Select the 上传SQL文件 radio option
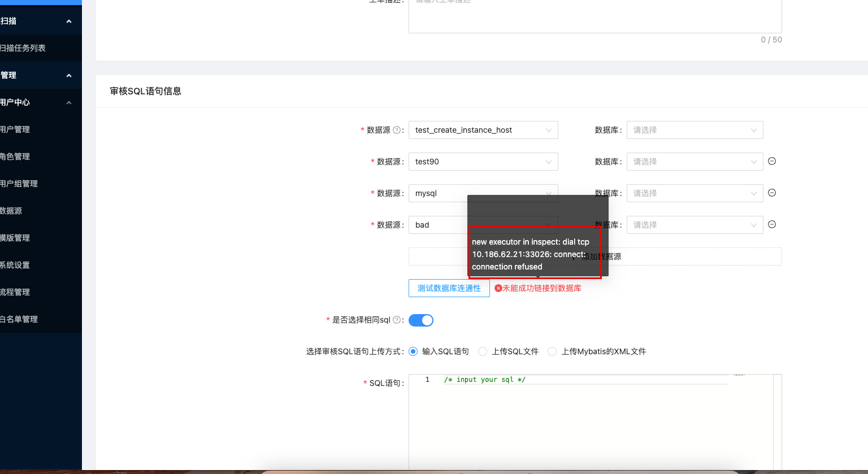 (483, 351)
